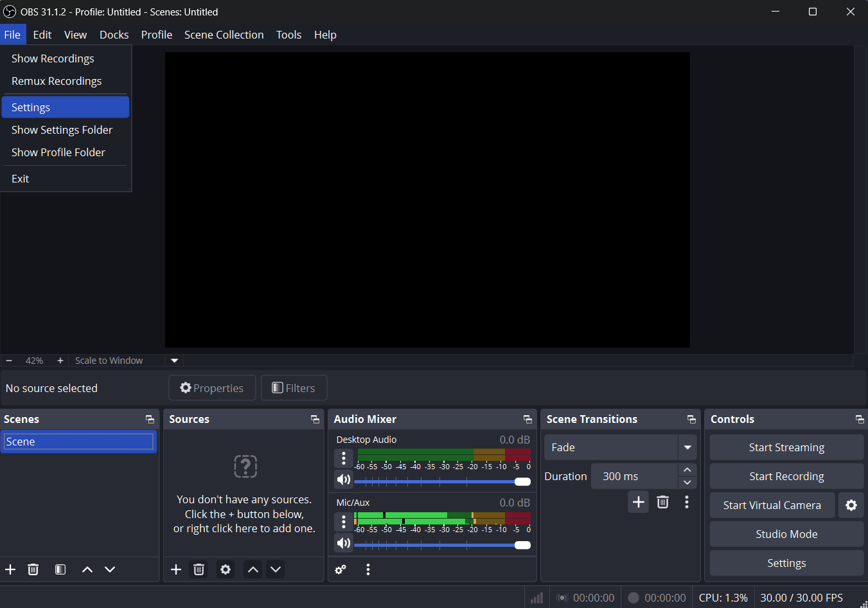Image resolution: width=868 pixels, height=608 pixels.
Task: Open scene filters icon in Scenes panel
Action: tap(60, 569)
